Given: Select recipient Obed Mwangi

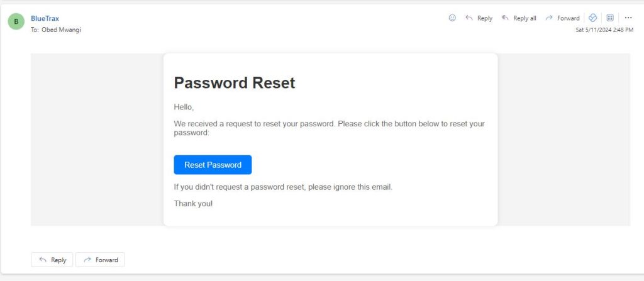Looking at the screenshot, I should (61, 30).
